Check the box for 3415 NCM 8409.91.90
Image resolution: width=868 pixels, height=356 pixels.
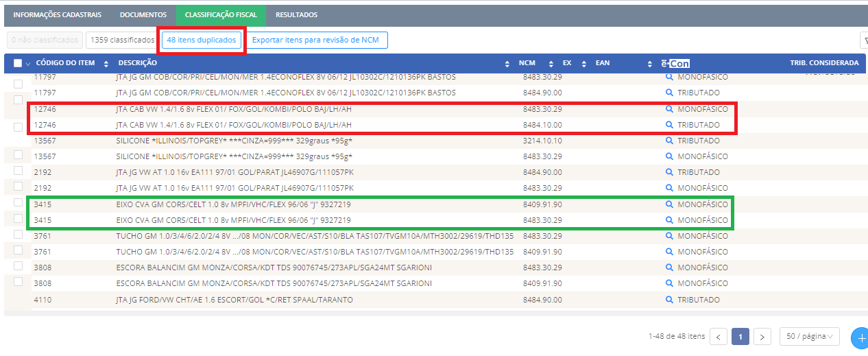[x=18, y=202]
